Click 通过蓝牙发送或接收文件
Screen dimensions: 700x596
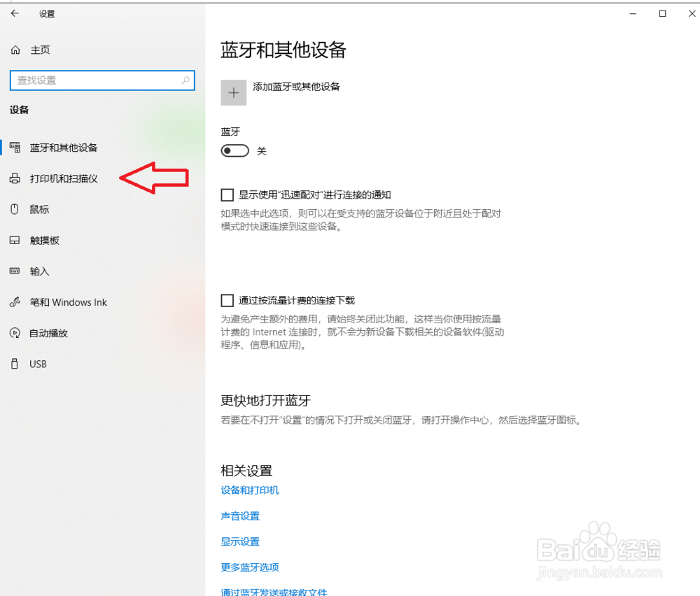274,591
